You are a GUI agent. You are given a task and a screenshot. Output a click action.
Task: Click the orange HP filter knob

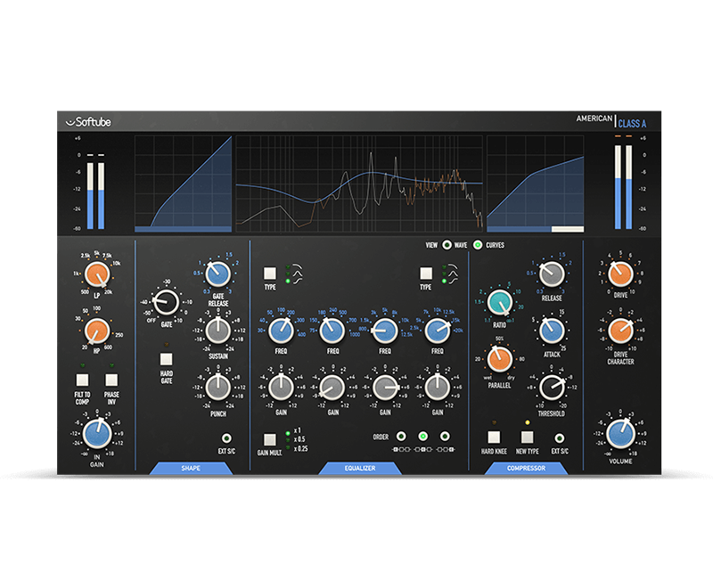point(97,331)
